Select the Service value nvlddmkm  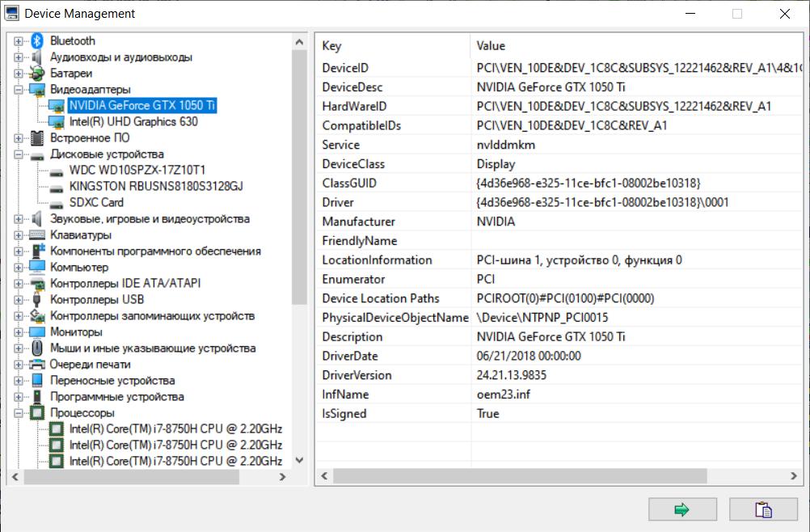pyautogui.click(x=506, y=145)
